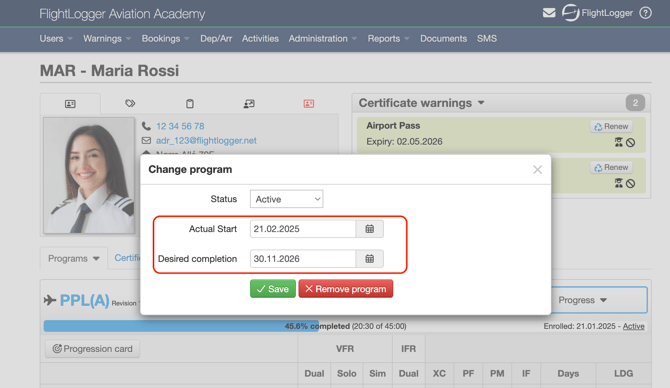Renew the second certificate warning
Image resolution: width=670 pixels, height=388 pixels.
(611, 168)
